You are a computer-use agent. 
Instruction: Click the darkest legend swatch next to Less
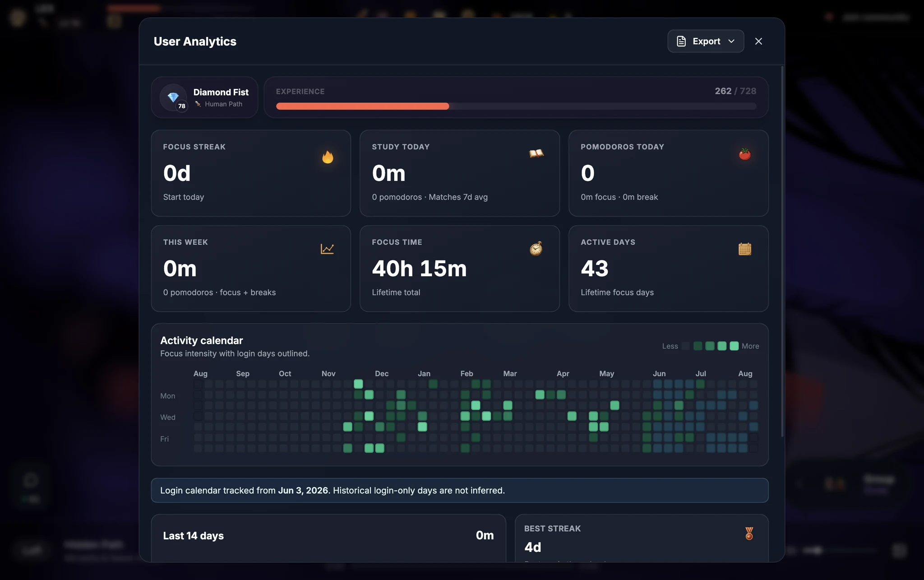tap(685, 346)
